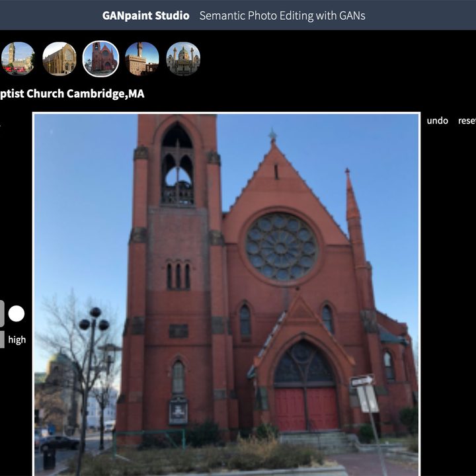Click the Semantic Photo Editing with GANs subtitle

pos(282,15)
